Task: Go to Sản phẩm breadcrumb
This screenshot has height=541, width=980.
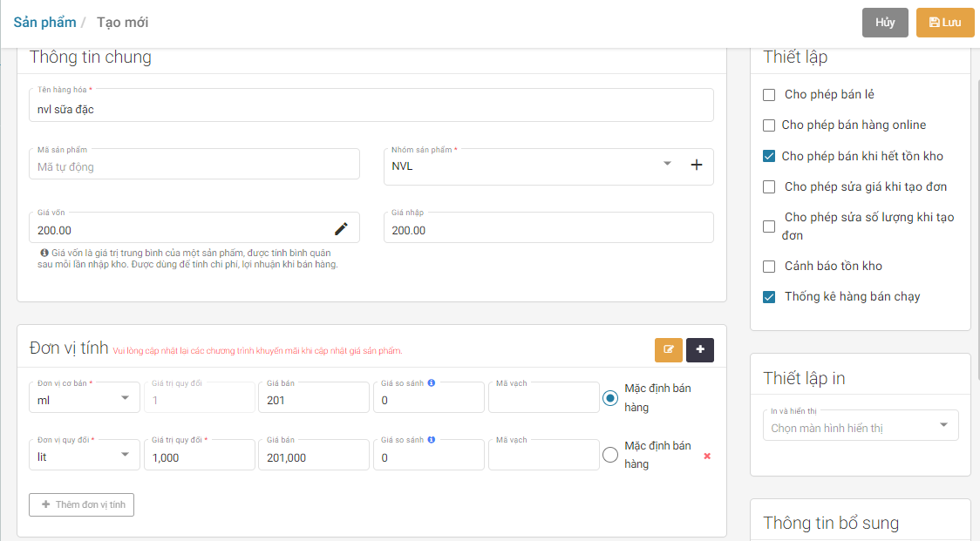Action: pyautogui.click(x=44, y=22)
